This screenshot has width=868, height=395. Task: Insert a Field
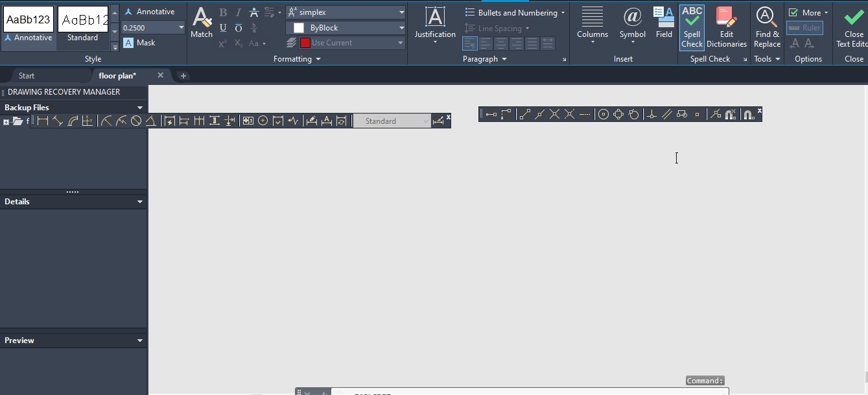pos(664,23)
